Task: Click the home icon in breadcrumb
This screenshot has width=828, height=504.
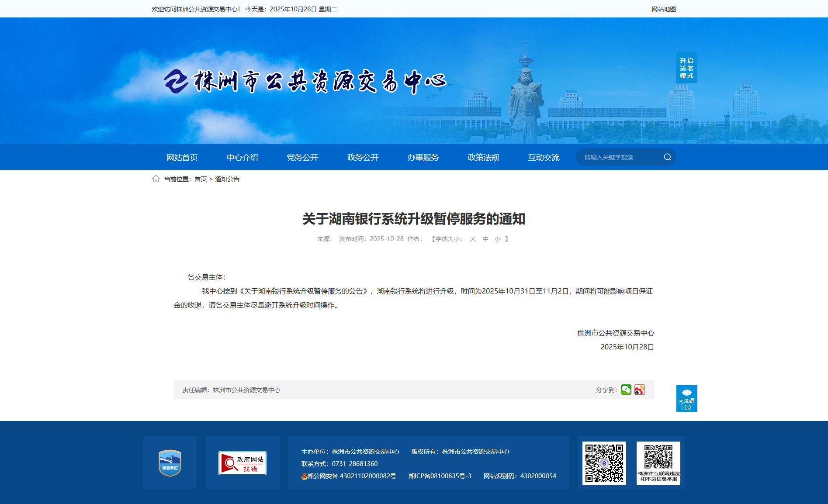Action: pyautogui.click(x=156, y=179)
